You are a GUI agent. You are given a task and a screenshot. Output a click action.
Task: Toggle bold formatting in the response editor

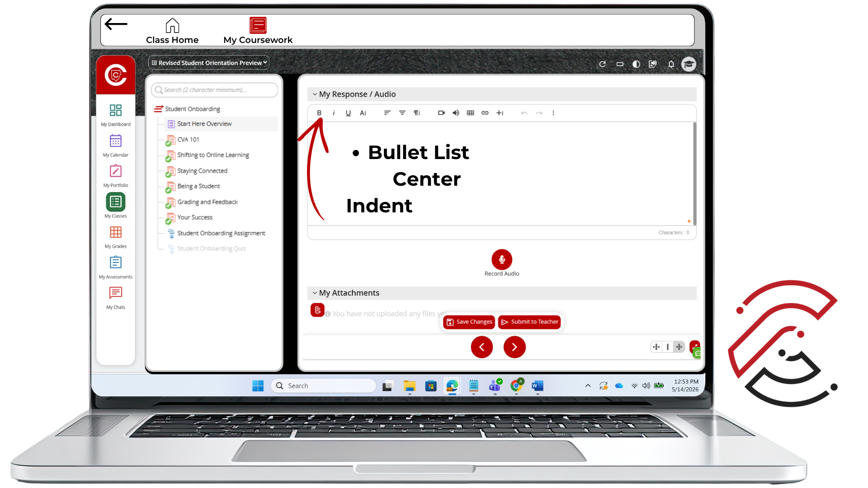tap(319, 113)
